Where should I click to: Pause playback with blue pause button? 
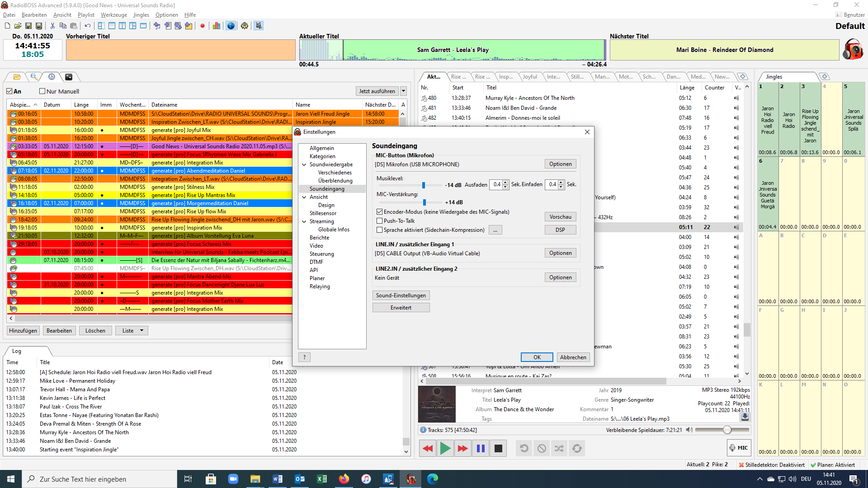click(481, 448)
